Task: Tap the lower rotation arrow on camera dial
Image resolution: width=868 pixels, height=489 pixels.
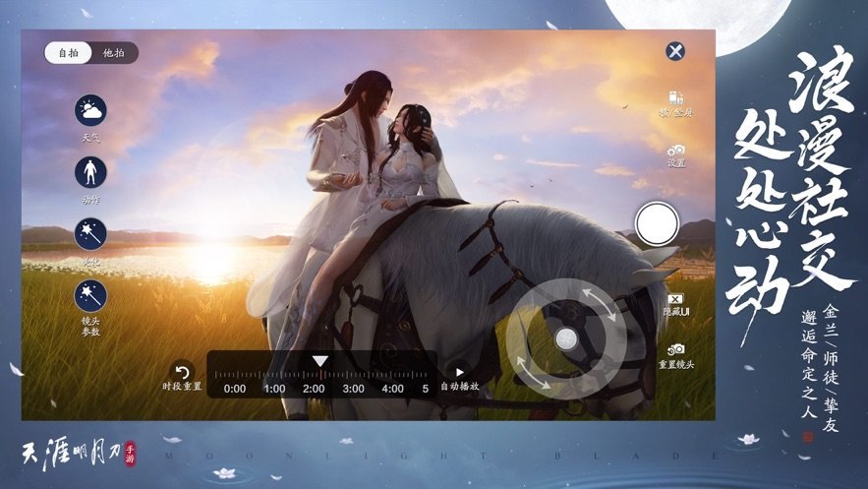Action: (x=535, y=372)
